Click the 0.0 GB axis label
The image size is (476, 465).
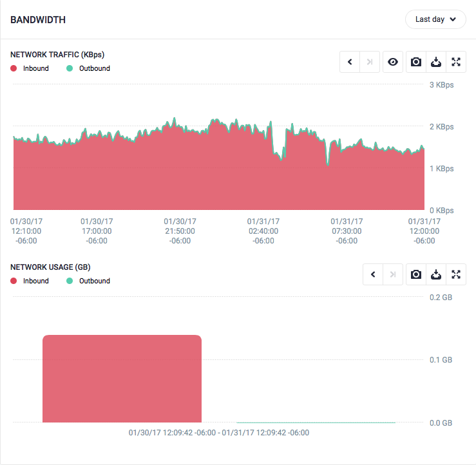pos(441,422)
